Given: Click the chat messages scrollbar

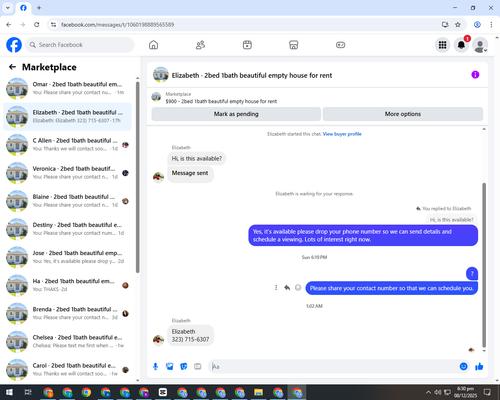Looking at the screenshot, I should coord(484,265).
